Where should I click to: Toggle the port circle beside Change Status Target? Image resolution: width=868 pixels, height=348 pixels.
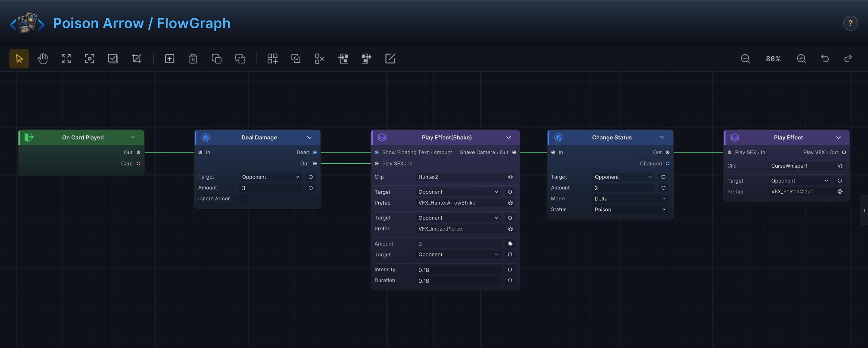[x=663, y=177]
